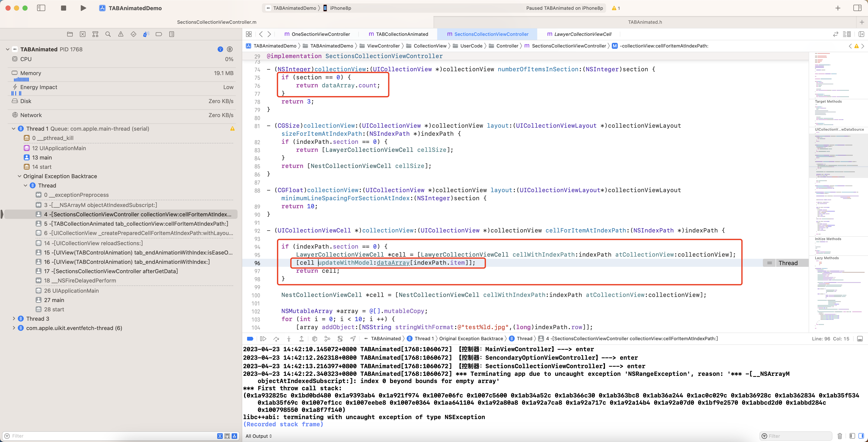The height and width of the screenshot is (442, 868).
Task: Toggle breakpoints activation in debug bar
Action: coord(250,338)
